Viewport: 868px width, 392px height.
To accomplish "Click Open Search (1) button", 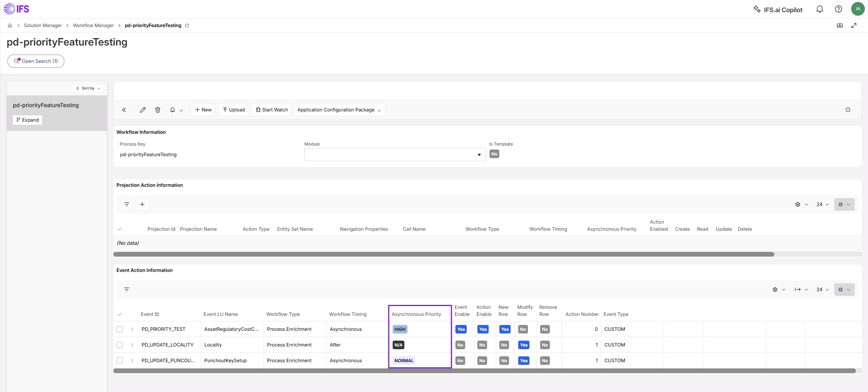I will (36, 61).
